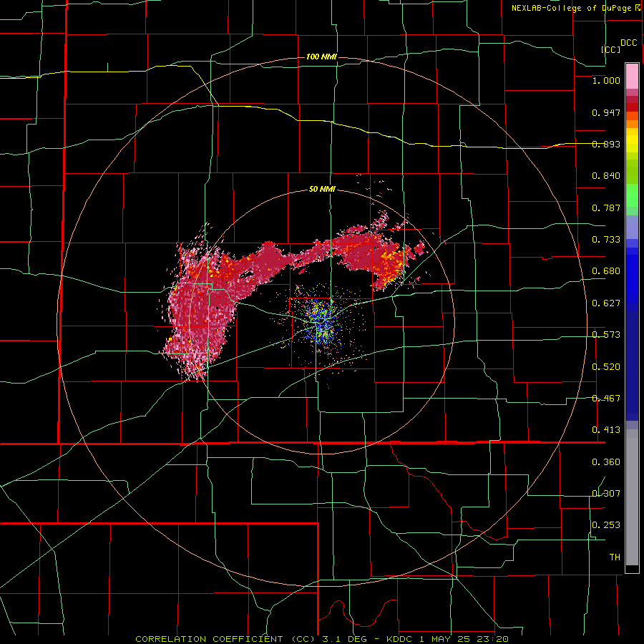
Task: Click the CORRELATION COEFFICIENT caption at bottom
Action: click(x=321, y=639)
